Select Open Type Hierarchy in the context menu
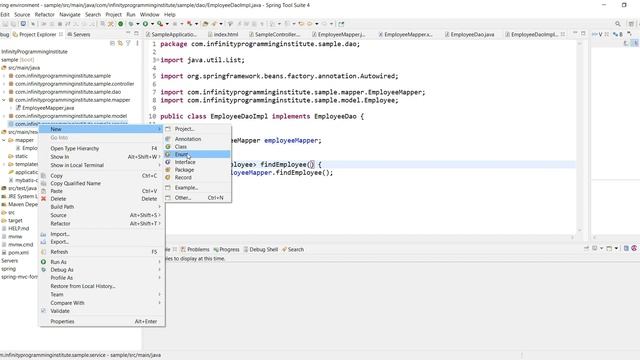The width and height of the screenshot is (640, 360). coord(101,149)
